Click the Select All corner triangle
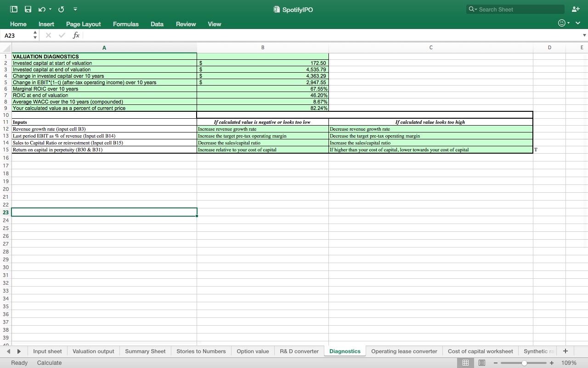 6,48
